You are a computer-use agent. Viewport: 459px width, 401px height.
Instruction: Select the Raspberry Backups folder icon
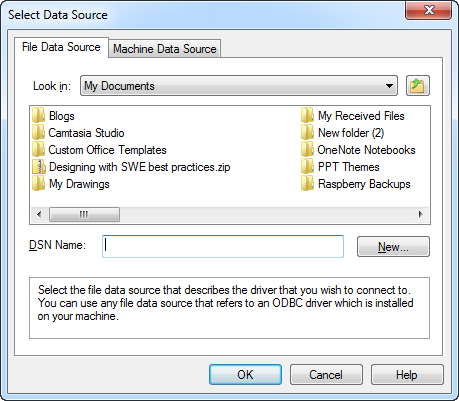[307, 183]
